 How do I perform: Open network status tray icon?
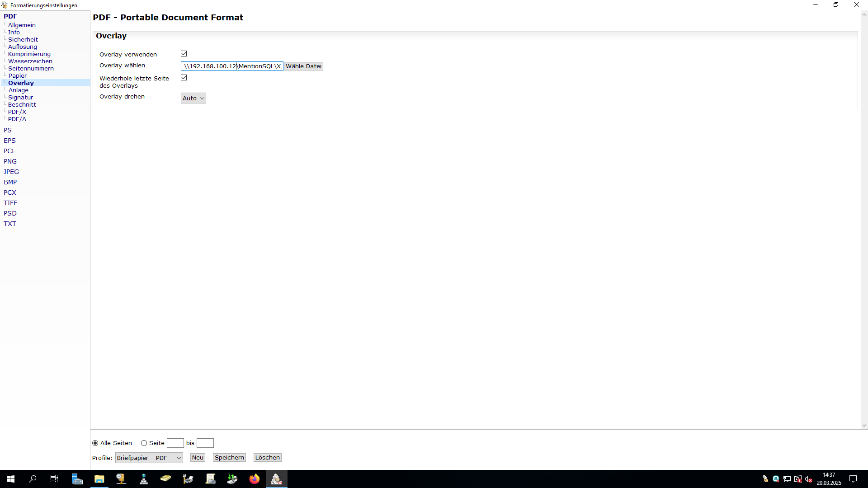[787, 479]
